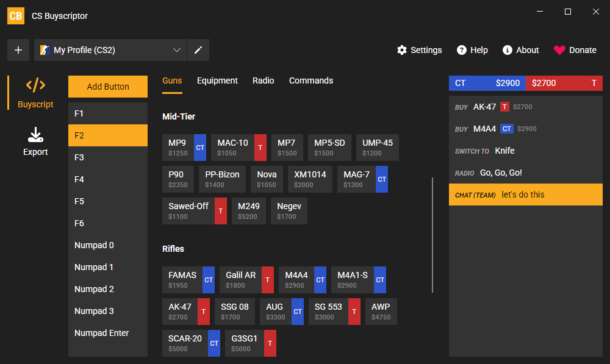The width and height of the screenshot is (610, 364).
Task: Select the Numpad Enter binding
Action: pyautogui.click(x=108, y=334)
